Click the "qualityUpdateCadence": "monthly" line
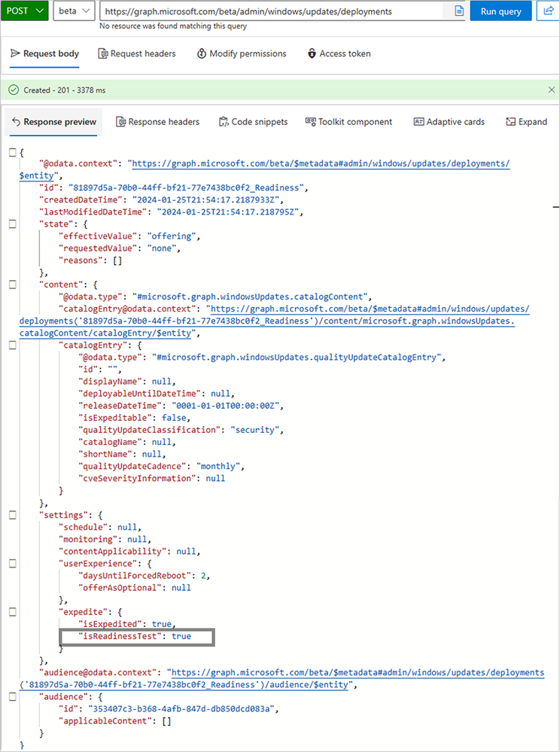The image size is (560, 752). coord(162,466)
